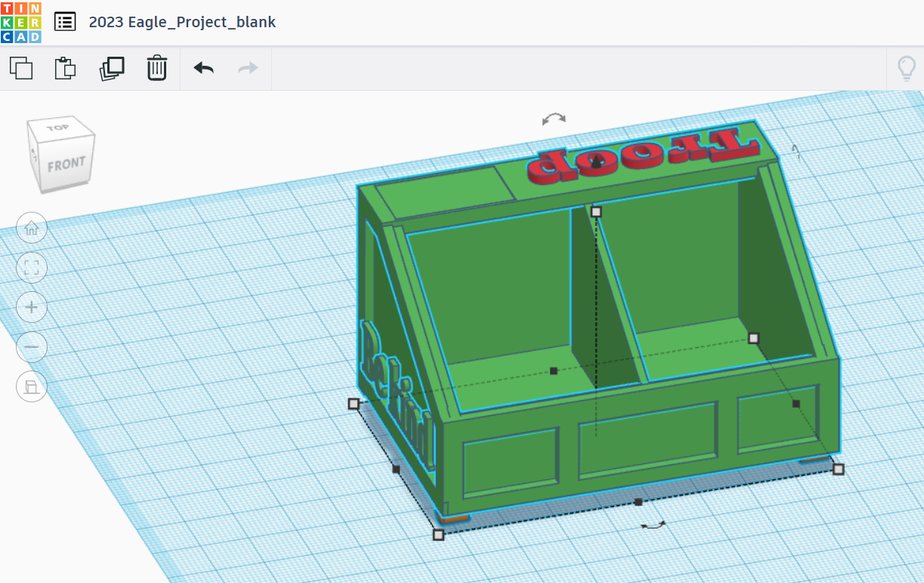Reset to home view
Viewport: 924px width, 583px height.
32,228
